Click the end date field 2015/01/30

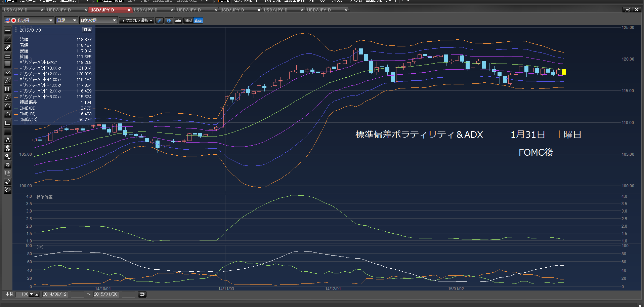coord(106,294)
